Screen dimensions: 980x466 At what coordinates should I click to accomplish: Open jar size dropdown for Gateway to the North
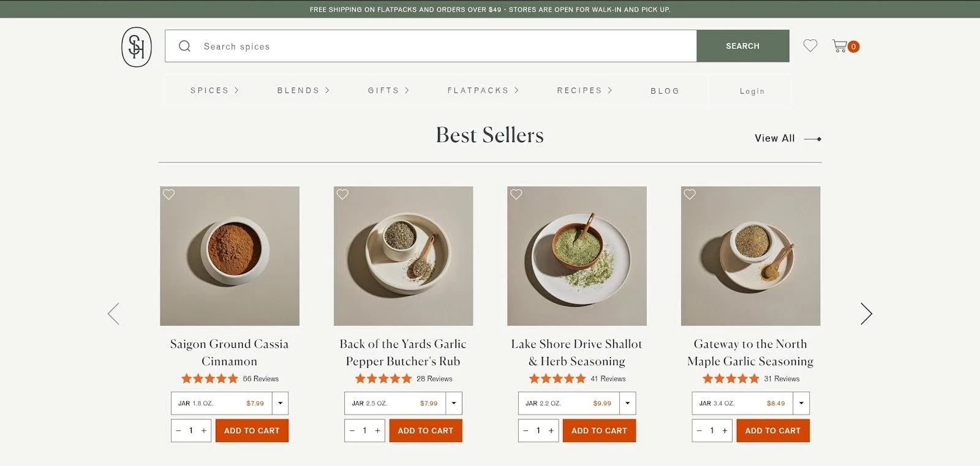[x=801, y=403]
